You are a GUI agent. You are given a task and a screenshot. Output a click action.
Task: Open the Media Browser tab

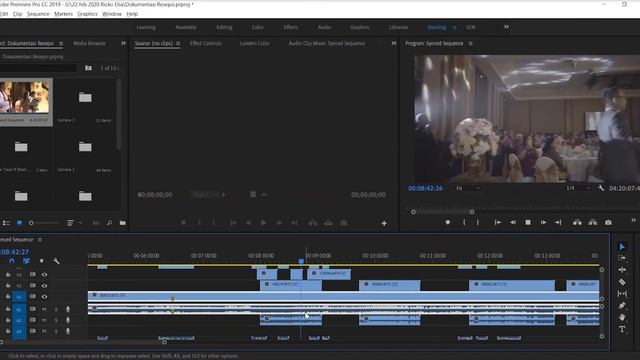coord(89,43)
